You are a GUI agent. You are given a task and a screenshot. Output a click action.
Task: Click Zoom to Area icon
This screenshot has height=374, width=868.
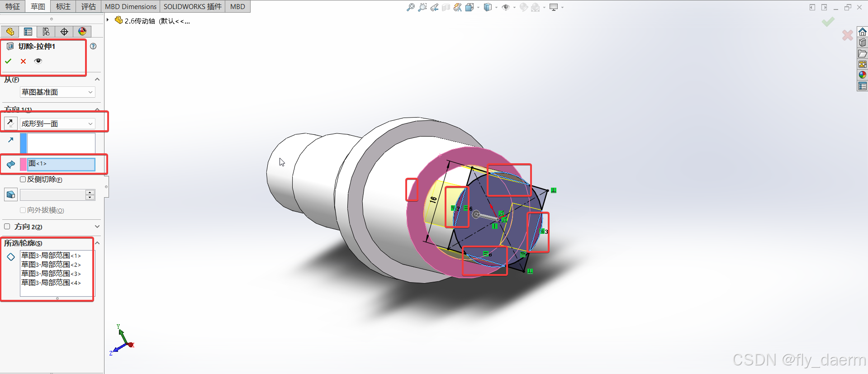422,7
